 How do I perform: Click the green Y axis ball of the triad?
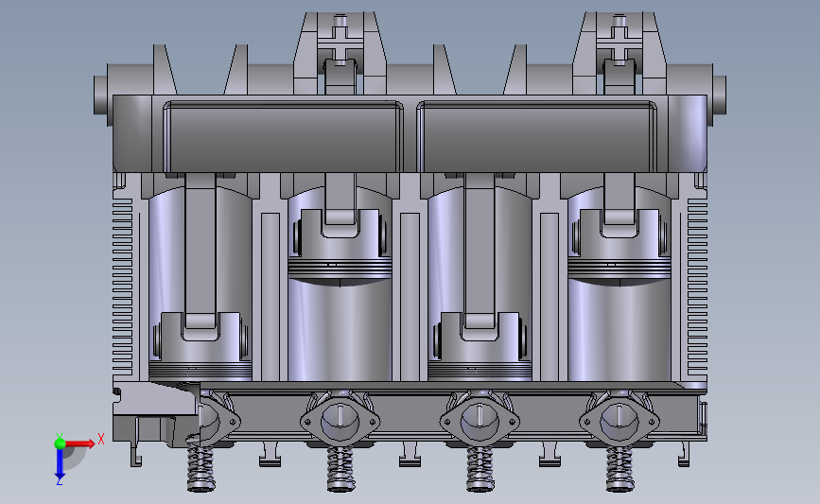60,443
